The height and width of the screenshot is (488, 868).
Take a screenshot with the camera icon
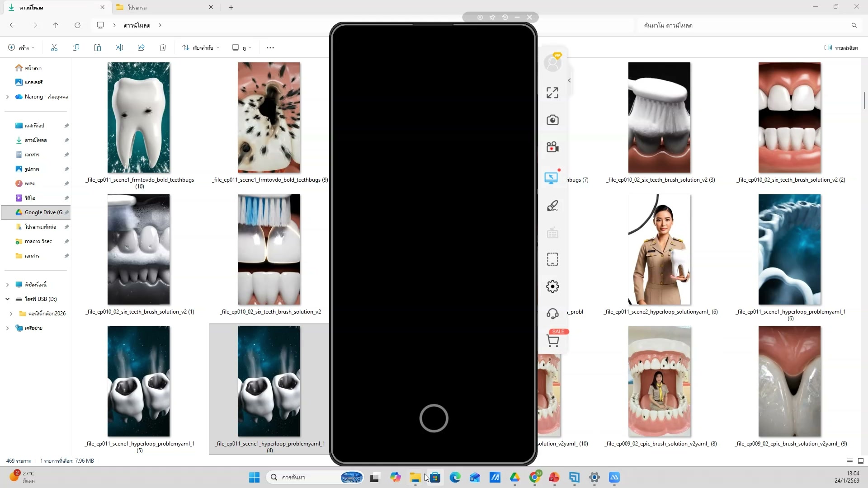pos(552,120)
